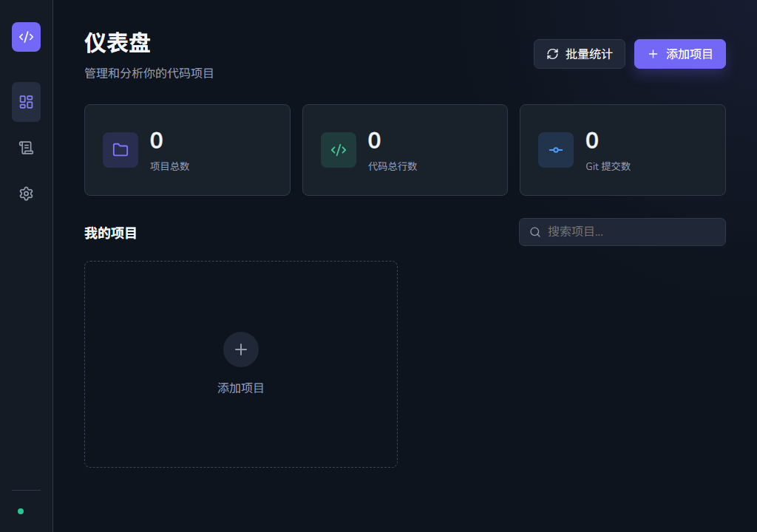This screenshot has height=532, width=757.
Task: Click the 添加项目 label in dashed card
Action: [x=241, y=388]
